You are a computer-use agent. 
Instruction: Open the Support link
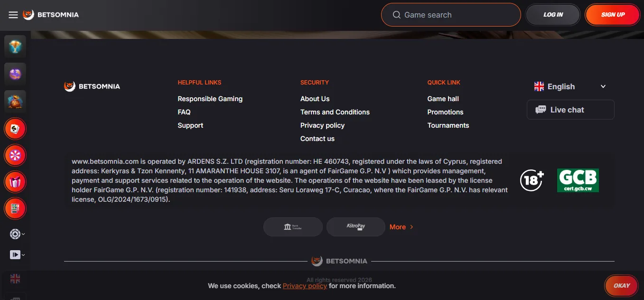click(x=190, y=125)
